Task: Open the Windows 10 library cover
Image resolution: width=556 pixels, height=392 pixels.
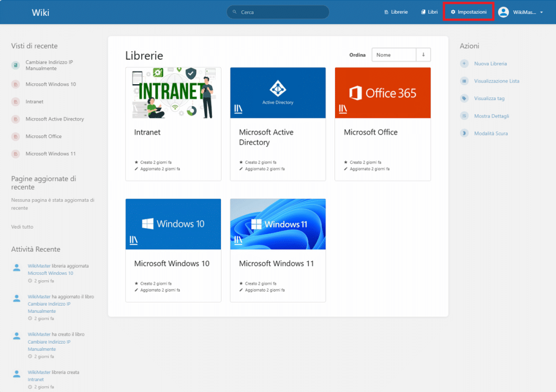Action: point(173,224)
